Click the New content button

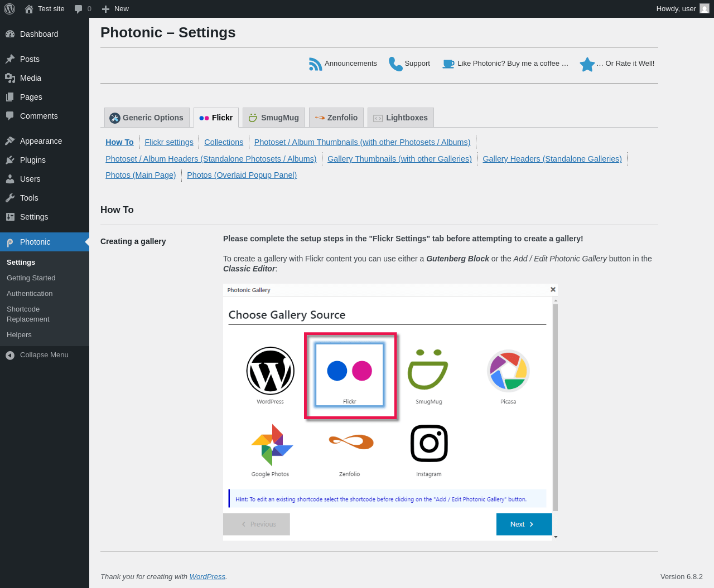pyautogui.click(x=115, y=9)
